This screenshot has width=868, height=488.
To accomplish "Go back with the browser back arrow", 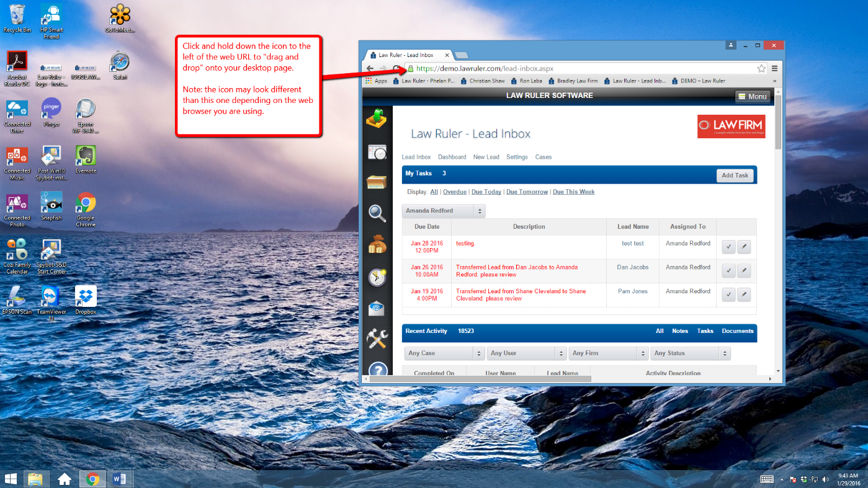I will click(x=370, y=68).
